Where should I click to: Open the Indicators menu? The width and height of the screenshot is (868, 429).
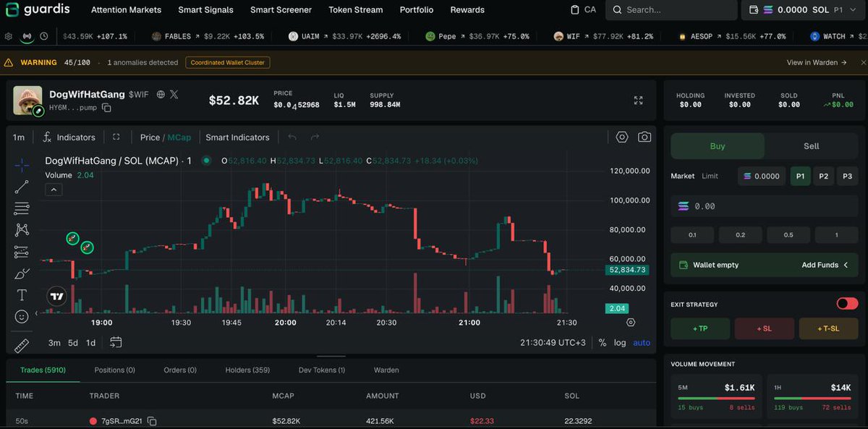point(69,137)
